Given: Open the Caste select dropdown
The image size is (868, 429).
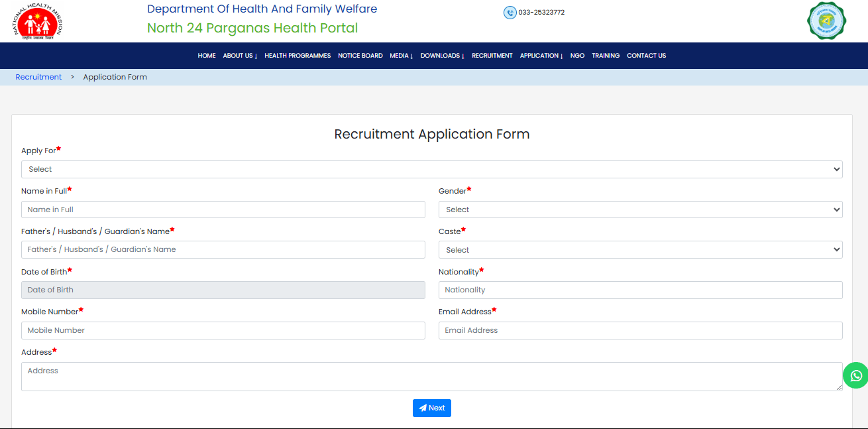Looking at the screenshot, I should 640,249.
